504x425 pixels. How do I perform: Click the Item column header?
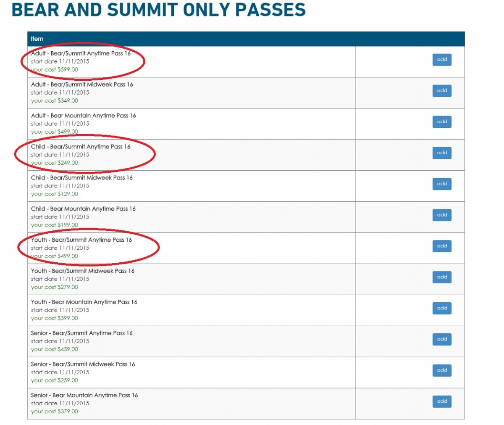(37, 39)
